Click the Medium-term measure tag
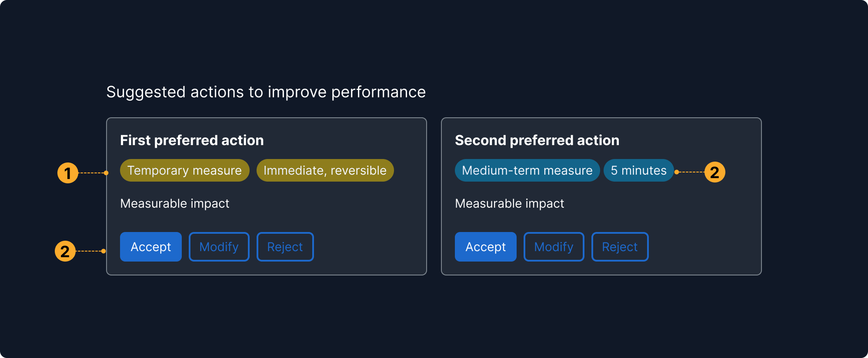This screenshot has width=868, height=358. [x=527, y=170]
